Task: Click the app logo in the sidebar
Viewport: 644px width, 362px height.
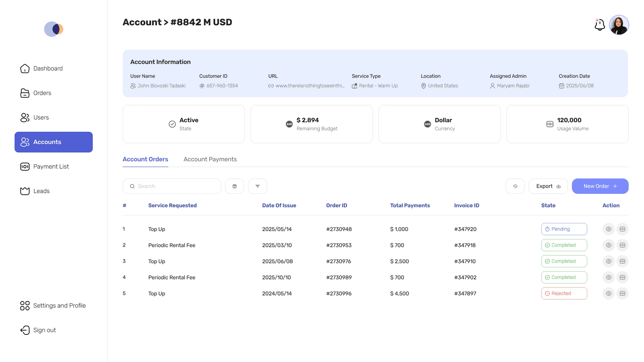Action: tap(54, 29)
